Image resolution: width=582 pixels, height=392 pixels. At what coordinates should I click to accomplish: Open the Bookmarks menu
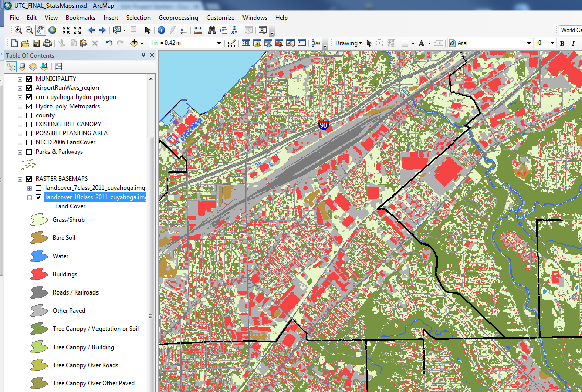tap(80, 17)
